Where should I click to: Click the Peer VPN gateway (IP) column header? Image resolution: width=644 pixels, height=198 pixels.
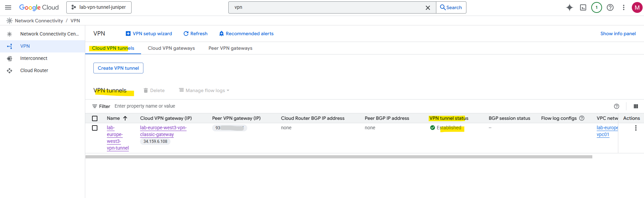click(236, 118)
